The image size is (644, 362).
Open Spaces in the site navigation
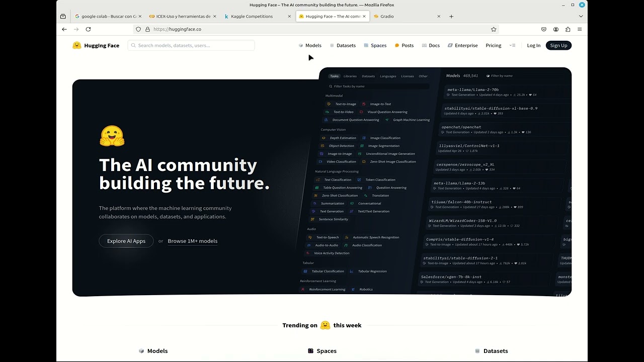click(375, 45)
